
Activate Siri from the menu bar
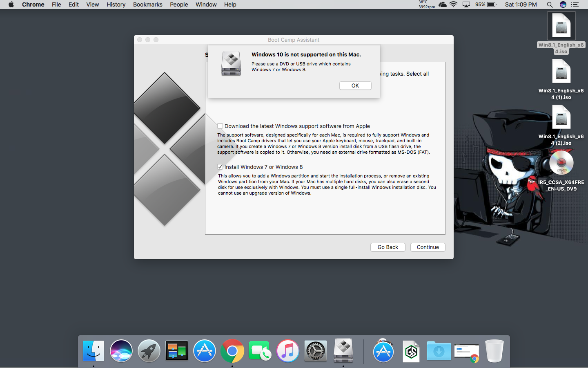coord(563,4)
